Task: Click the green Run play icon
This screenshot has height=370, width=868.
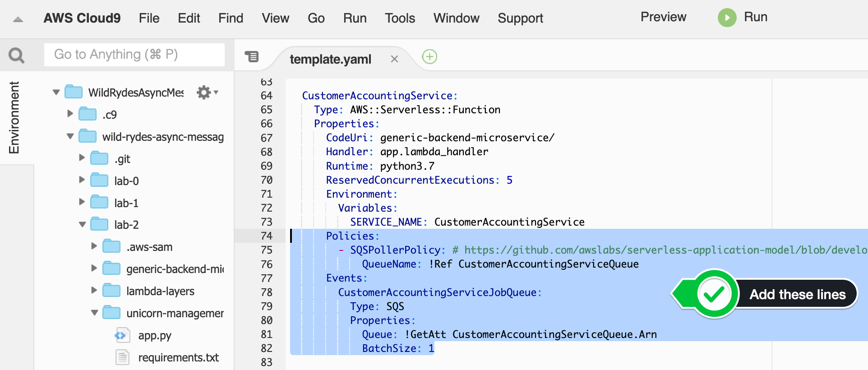Action: point(727,18)
